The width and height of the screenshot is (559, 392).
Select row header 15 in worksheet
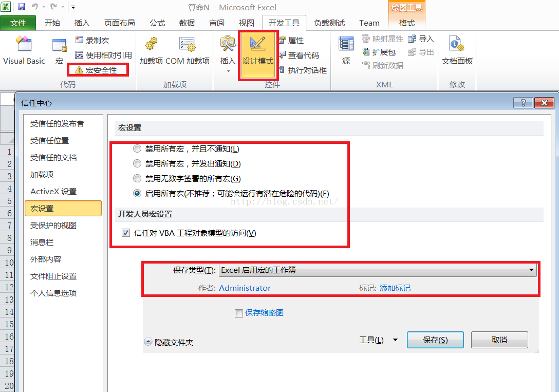point(8,324)
